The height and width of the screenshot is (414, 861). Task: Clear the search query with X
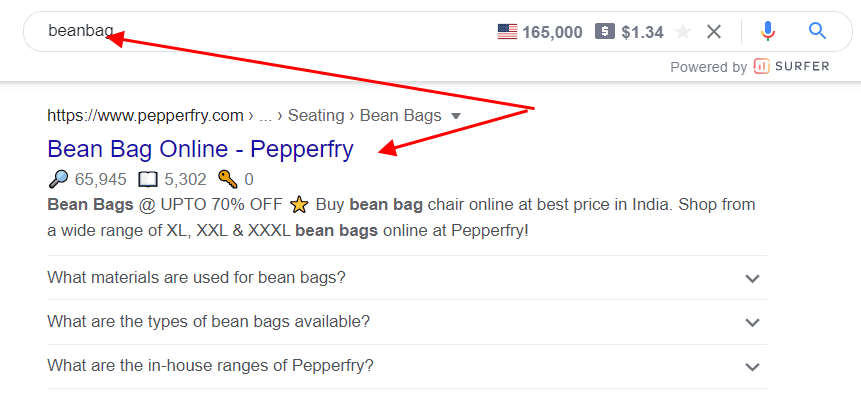714,32
